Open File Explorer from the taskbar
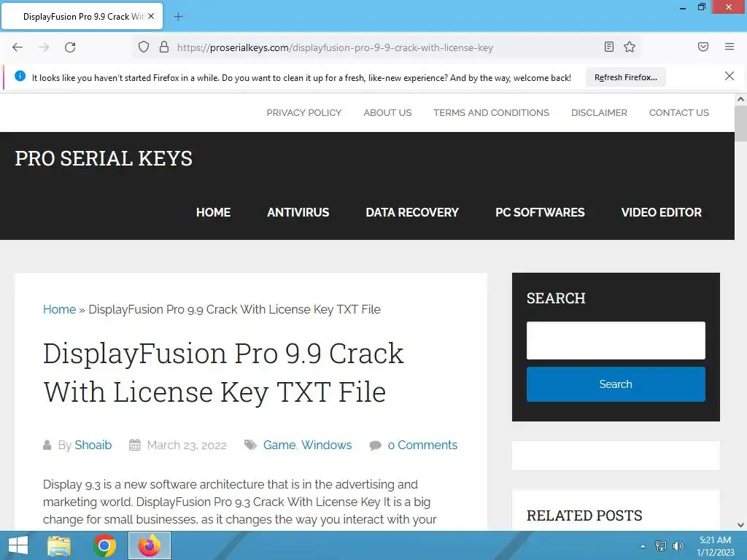This screenshot has height=560, width=747. [x=59, y=545]
